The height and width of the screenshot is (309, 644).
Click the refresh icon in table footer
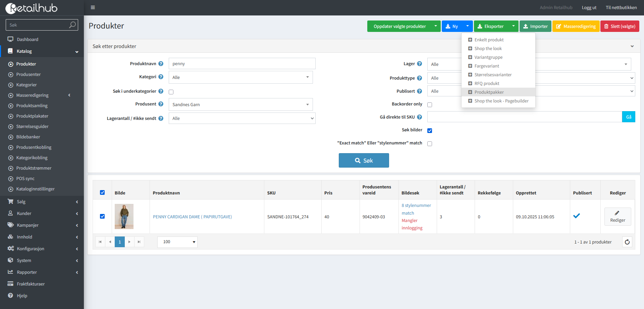click(x=627, y=242)
